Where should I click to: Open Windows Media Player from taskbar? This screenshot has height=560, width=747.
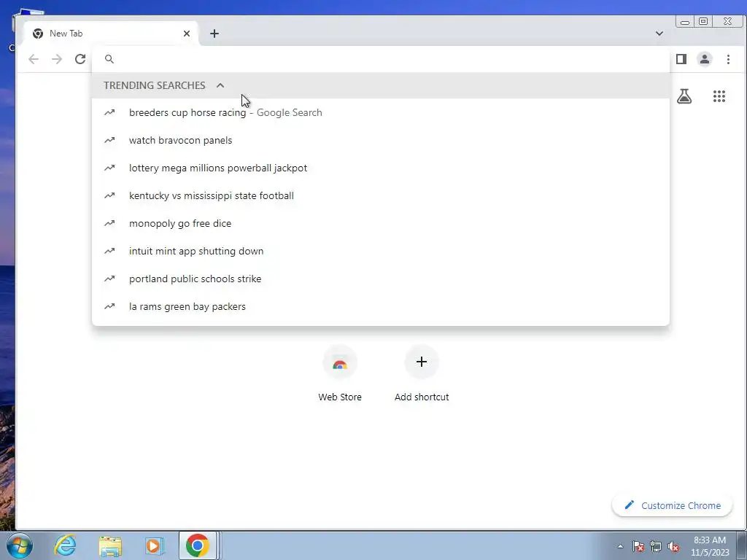point(154,545)
